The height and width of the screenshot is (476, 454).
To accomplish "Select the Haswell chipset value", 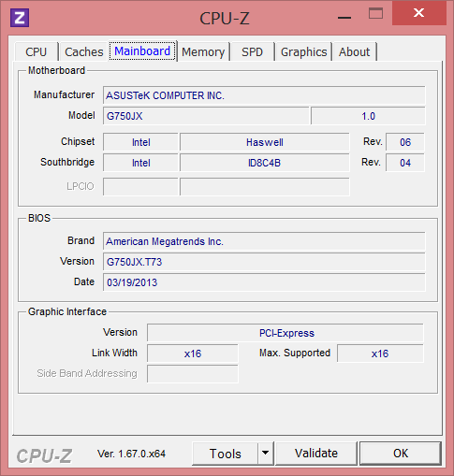I will tap(265, 142).
